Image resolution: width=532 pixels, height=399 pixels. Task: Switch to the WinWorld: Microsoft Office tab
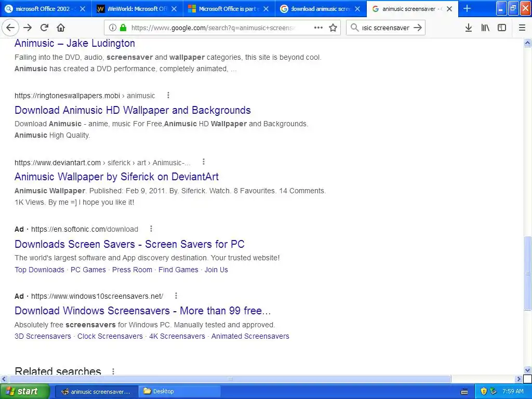[x=137, y=9]
